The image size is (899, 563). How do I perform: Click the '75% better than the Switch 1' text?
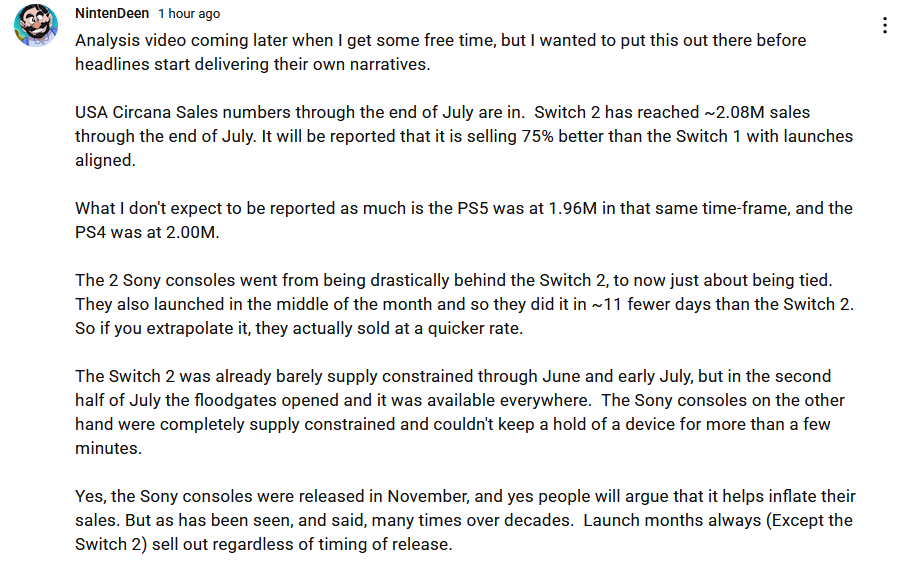[631, 136]
